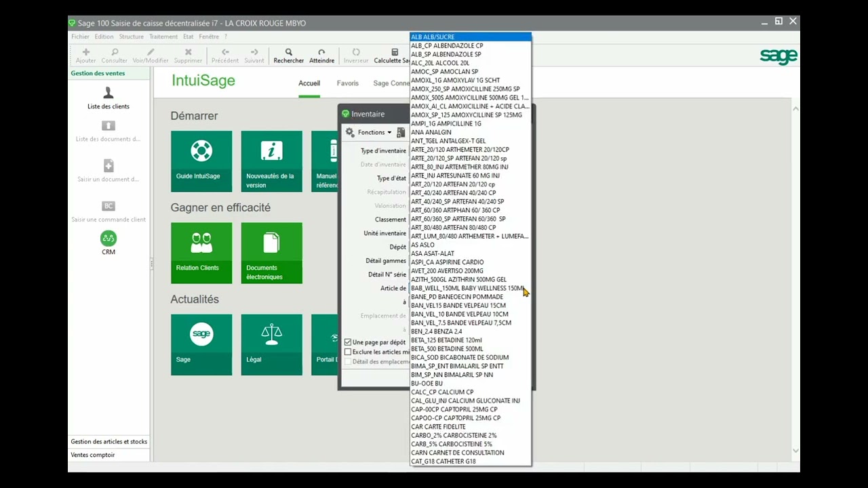
Task: Open Ventes comptoir section
Action: point(109,455)
